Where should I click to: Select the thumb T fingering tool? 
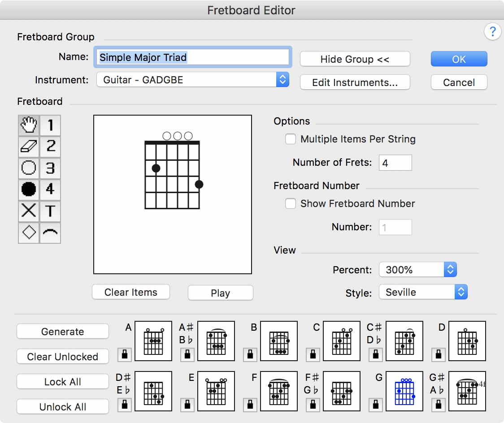[x=50, y=211]
